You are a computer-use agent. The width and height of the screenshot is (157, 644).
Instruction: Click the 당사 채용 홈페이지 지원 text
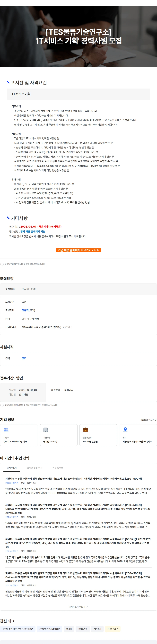coord(33,231)
